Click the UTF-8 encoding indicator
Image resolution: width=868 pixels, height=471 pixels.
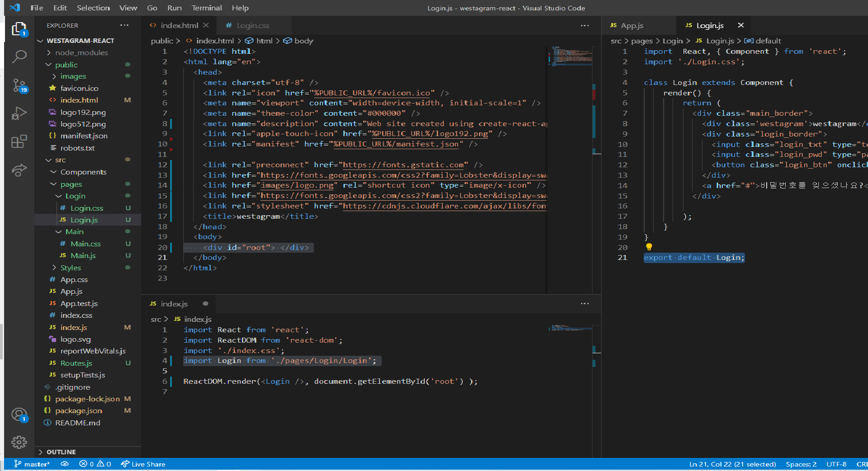836,464
